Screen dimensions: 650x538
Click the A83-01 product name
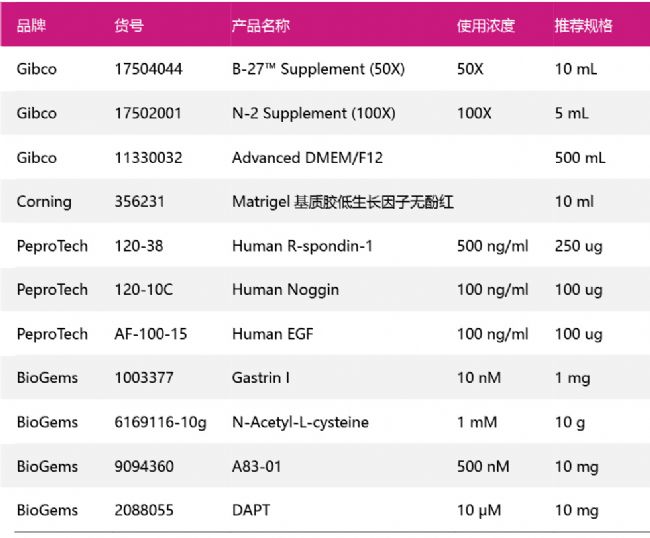coord(257,466)
